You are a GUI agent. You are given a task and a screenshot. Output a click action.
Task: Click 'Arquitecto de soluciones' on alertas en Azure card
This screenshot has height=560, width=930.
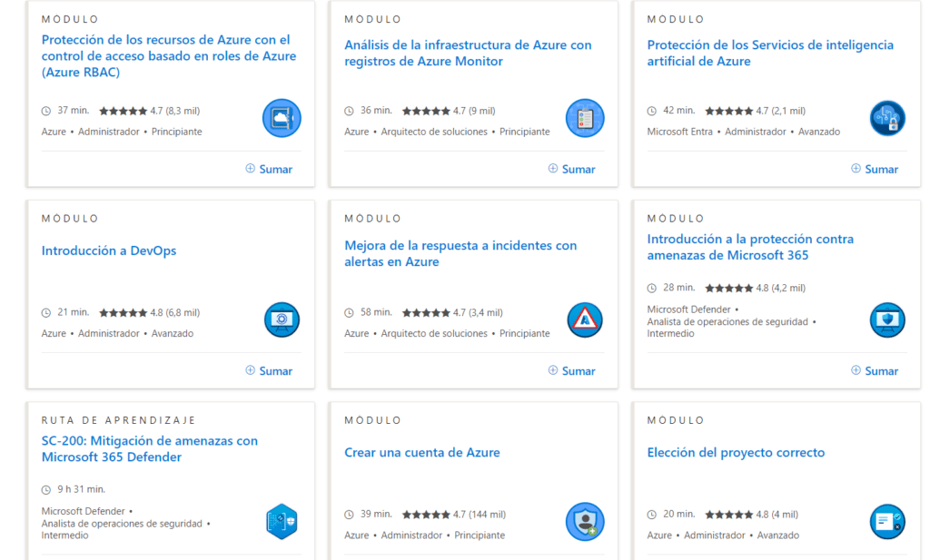pyautogui.click(x=434, y=334)
